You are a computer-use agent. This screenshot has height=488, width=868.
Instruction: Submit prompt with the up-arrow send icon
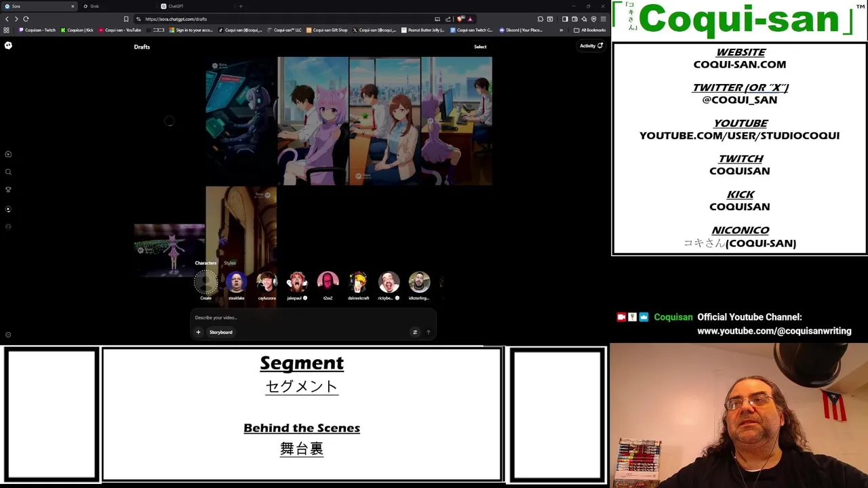(428, 332)
